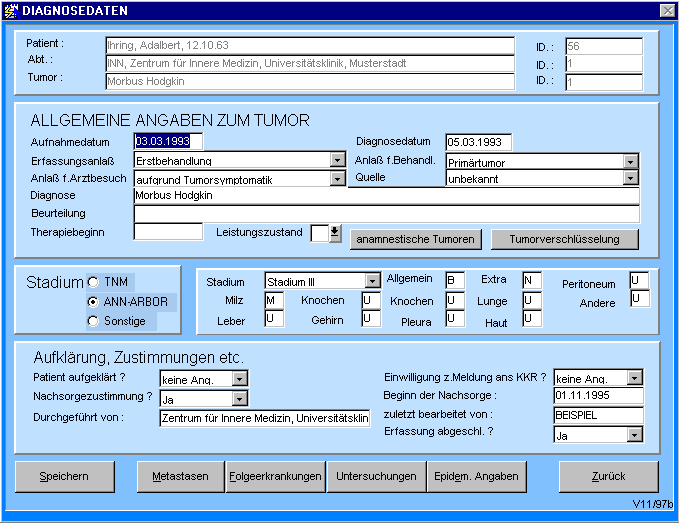Screen dimensions: 679x523
Task: Open the Metastasen section
Action: coord(180,477)
